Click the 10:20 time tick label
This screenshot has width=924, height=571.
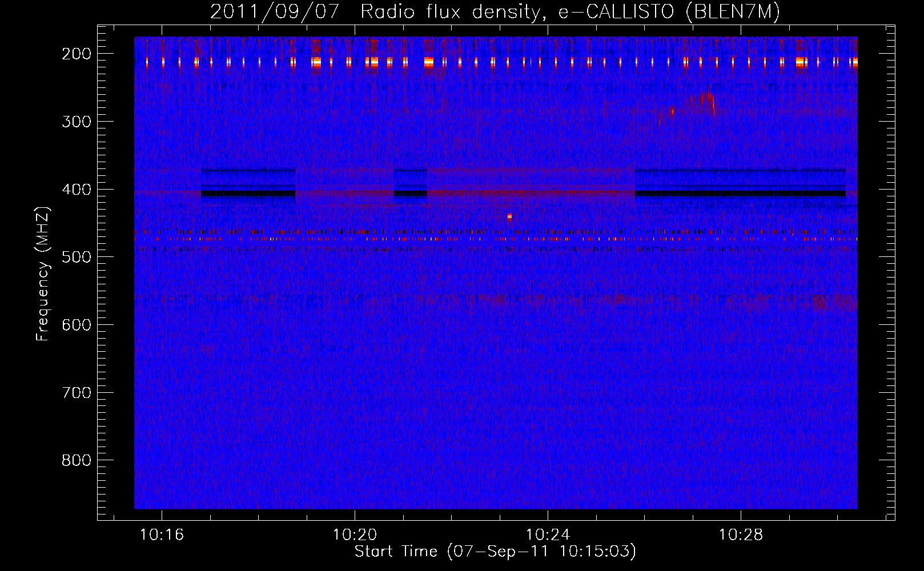click(x=355, y=535)
